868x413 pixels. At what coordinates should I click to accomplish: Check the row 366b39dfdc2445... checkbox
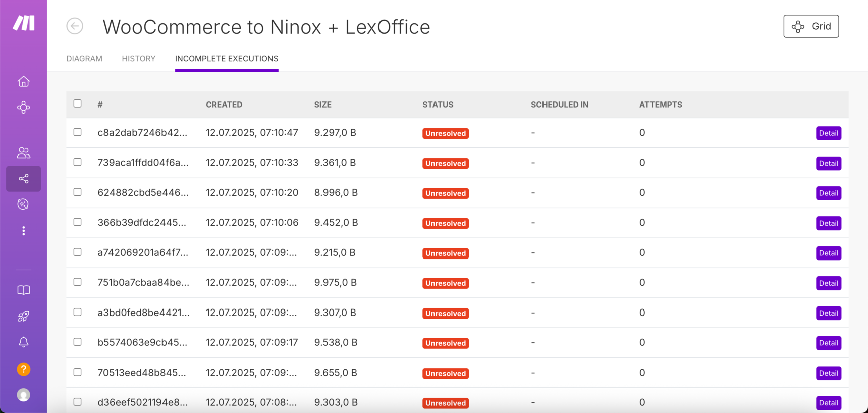tap(77, 222)
